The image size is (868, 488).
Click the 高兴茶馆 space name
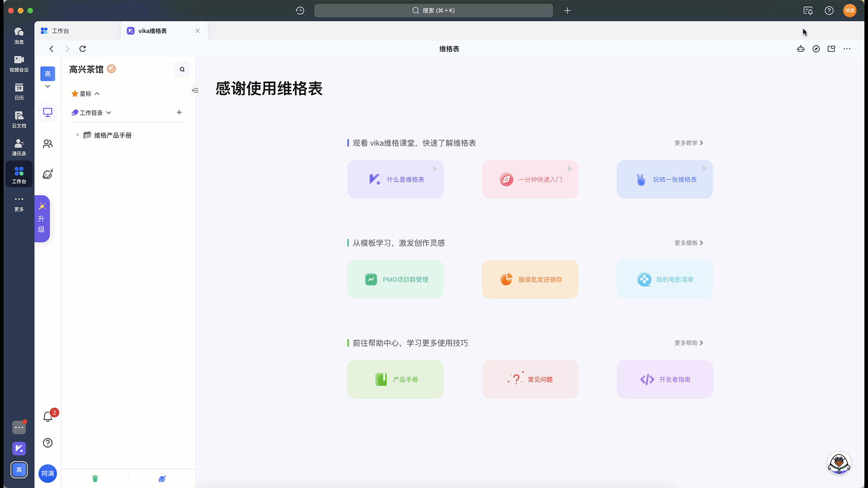pos(86,69)
